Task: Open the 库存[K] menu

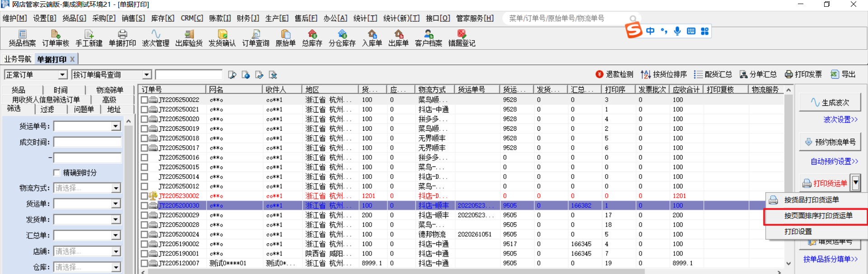Action: click(163, 18)
